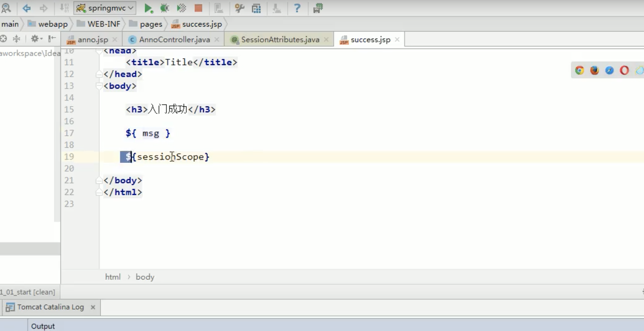Open project panel gear settings menu
The image size is (644, 331).
tap(36, 38)
